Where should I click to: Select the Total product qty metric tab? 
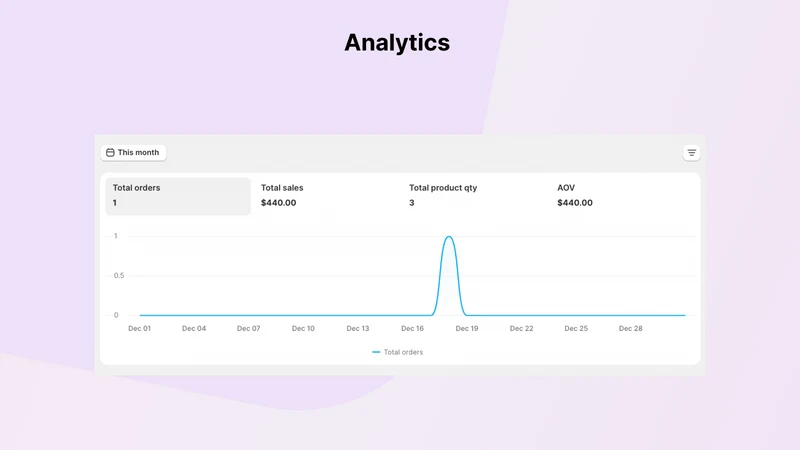[x=473, y=196]
